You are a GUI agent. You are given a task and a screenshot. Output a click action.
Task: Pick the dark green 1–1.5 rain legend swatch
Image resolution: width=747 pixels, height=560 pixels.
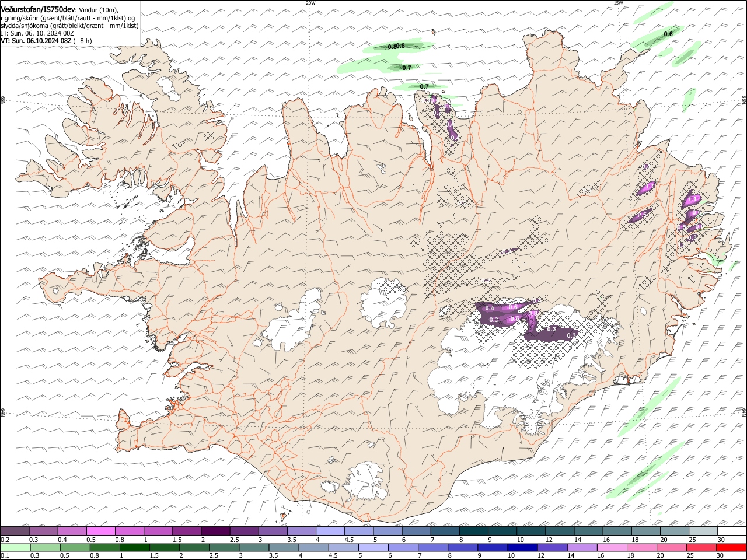click(x=135, y=548)
